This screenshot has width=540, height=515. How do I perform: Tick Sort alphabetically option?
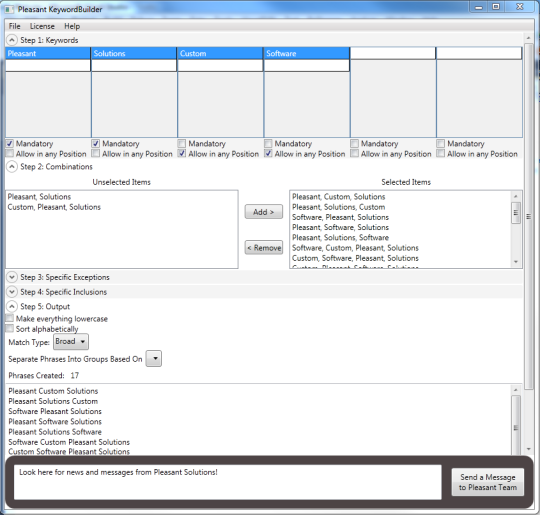click(10, 328)
